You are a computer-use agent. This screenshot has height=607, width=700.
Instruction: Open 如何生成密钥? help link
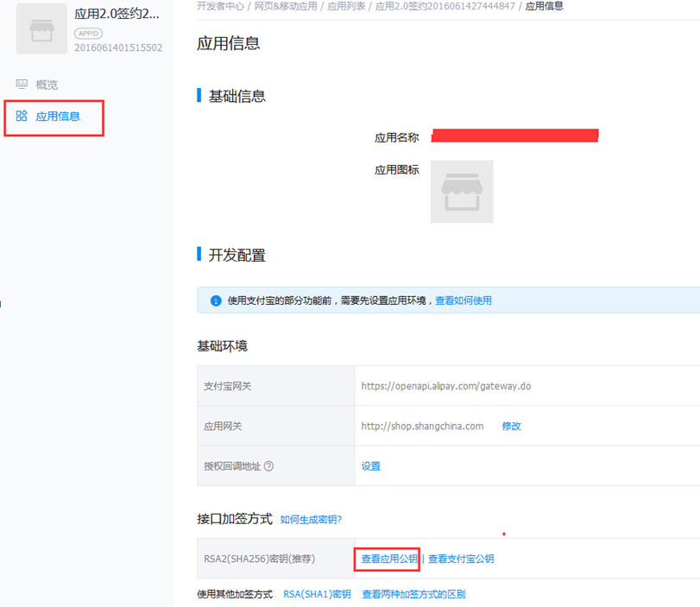coord(311,520)
